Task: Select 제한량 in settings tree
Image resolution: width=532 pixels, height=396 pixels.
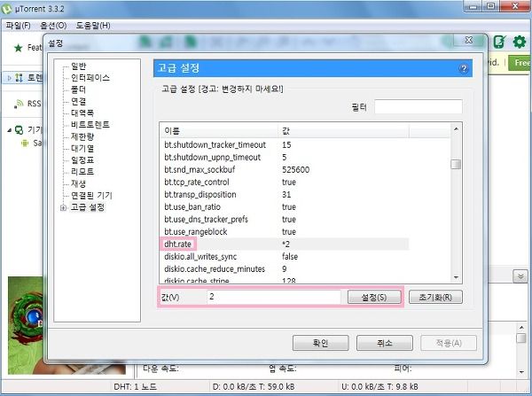Action: click(82, 136)
